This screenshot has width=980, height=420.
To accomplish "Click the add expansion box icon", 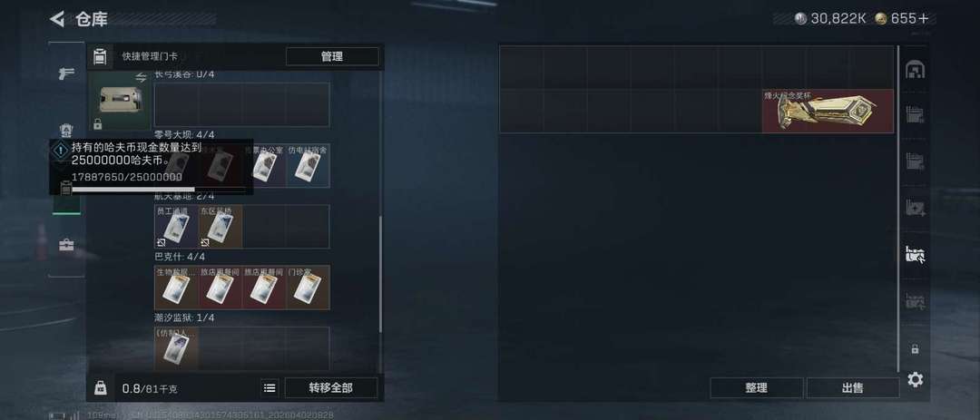I will 915,208.
